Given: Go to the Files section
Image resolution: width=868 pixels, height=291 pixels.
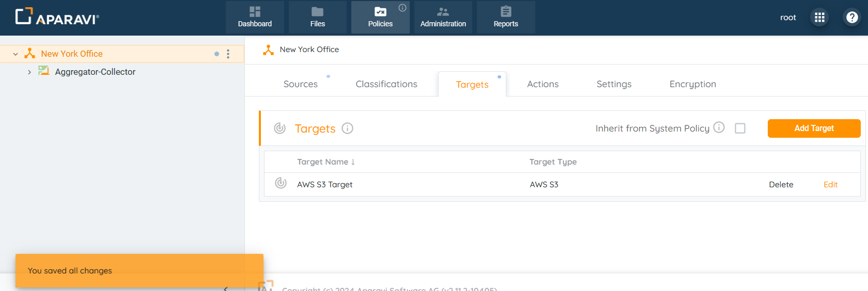Looking at the screenshot, I should point(317,18).
